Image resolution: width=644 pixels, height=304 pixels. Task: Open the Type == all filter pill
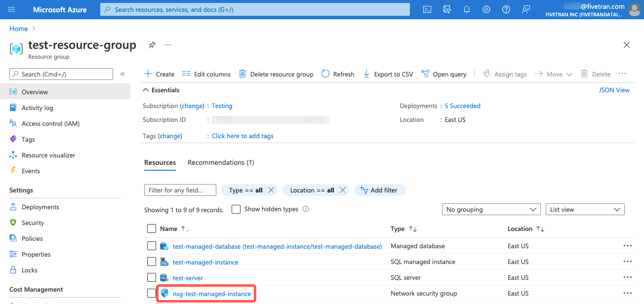click(245, 190)
